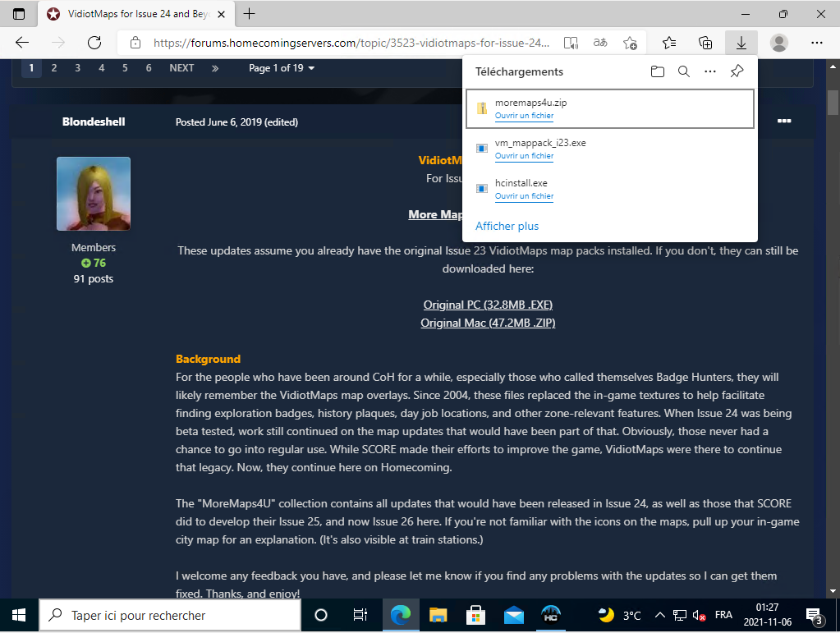The height and width of the screenshot is (633, 840).
Task: Show hidden system tray icons
Action: point(660,615)
